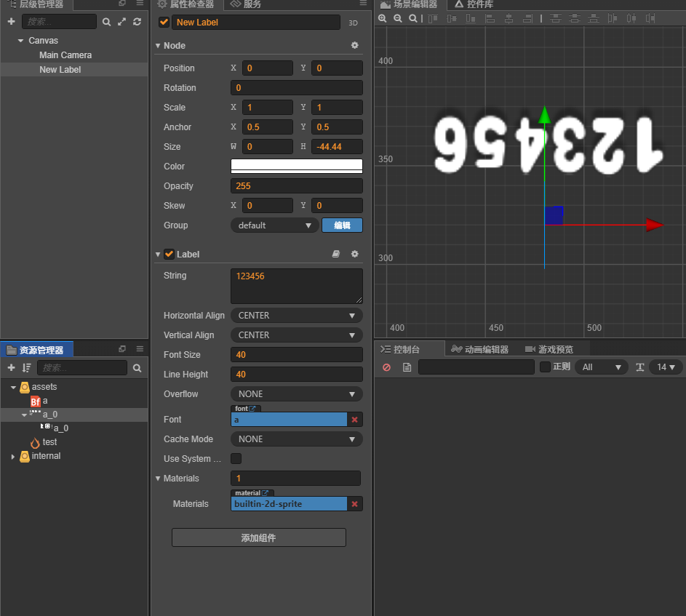The width and height of the screenshot is (686, 616).
Task: Click the sort icon in assets panel
Action: coord(27,368)
